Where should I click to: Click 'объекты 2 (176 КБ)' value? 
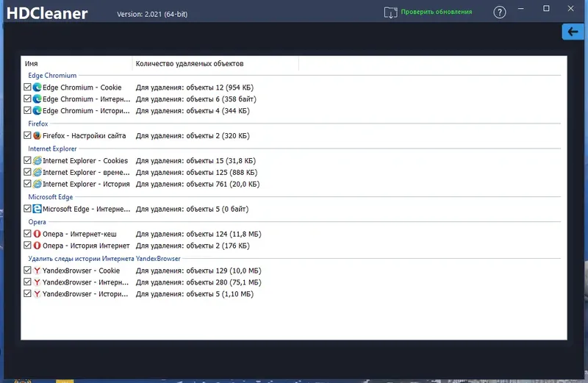(218, 246)
